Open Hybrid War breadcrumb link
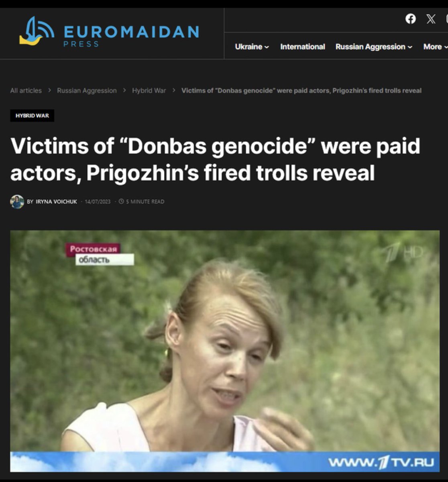448x482 pixels. (149, 90)
